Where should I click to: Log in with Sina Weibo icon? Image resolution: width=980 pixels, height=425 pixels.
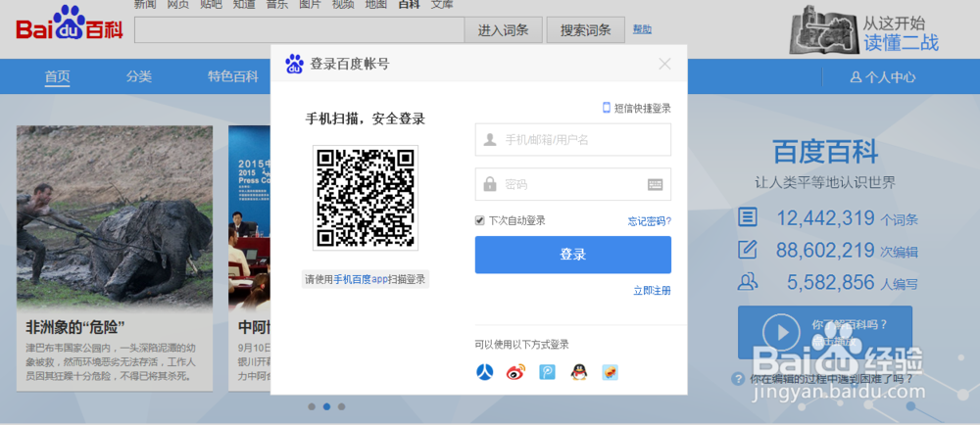[x=515, y=372]
